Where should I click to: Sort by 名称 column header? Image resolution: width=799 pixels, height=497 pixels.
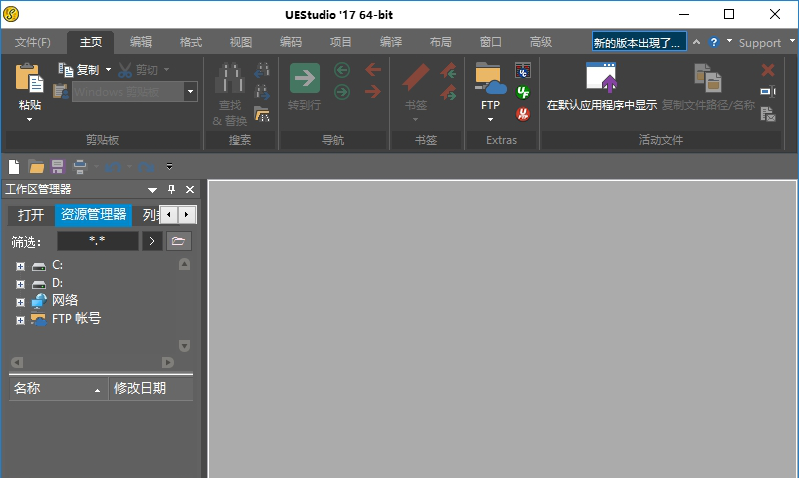click(x=58, y=388)
